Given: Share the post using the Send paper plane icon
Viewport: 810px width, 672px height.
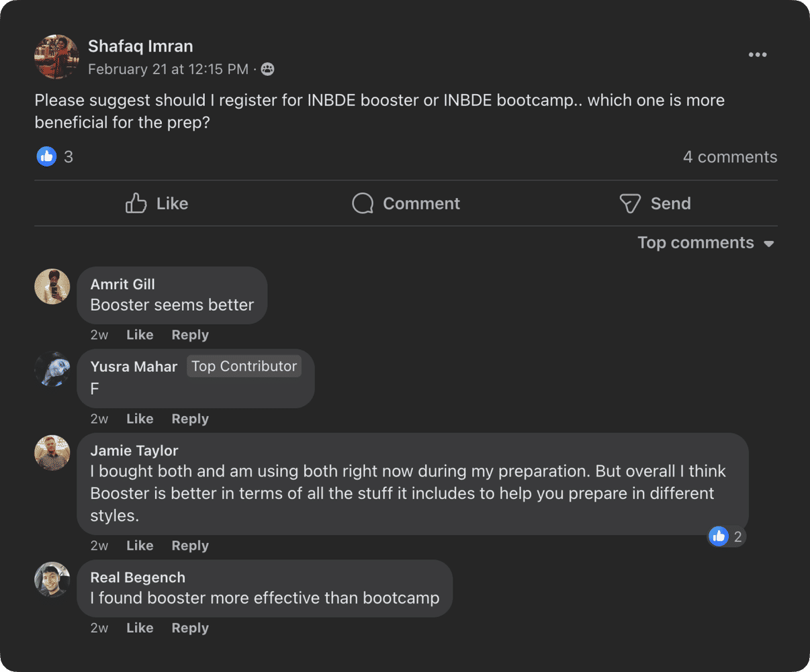Looking at the screenshot, I should 629,203.
